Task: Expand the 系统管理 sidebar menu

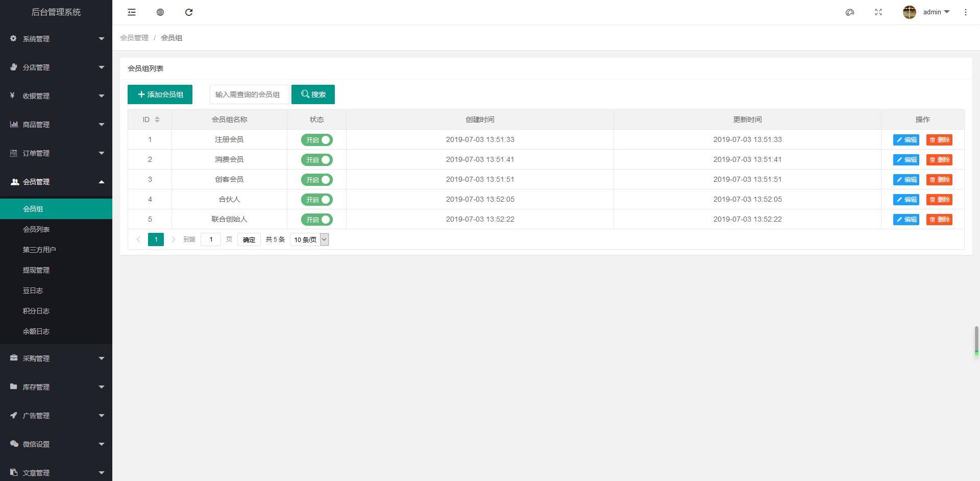Action: pyautogui.click(x=56, y=39)
